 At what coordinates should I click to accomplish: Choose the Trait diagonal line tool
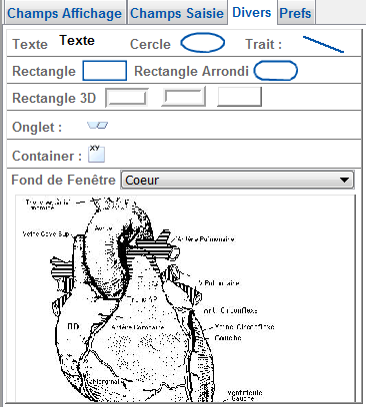[x=323, y=44]
